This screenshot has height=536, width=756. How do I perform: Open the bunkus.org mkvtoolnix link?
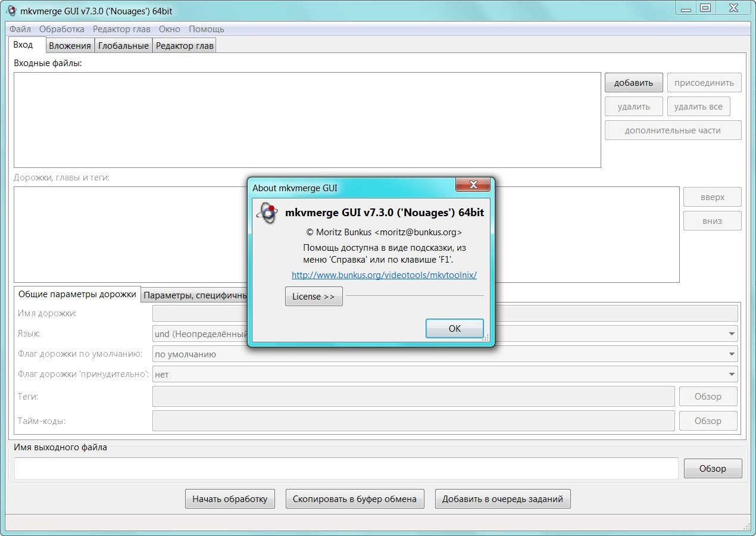(384, 275)
